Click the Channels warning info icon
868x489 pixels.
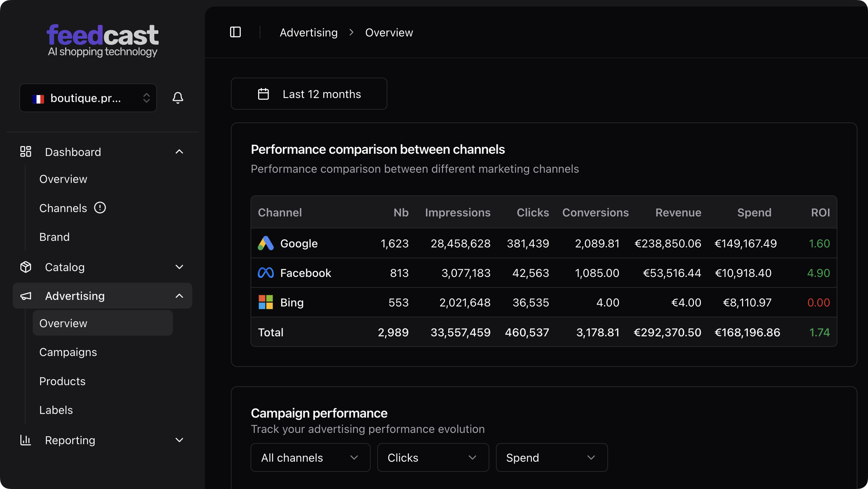click(x=100, y=208)
